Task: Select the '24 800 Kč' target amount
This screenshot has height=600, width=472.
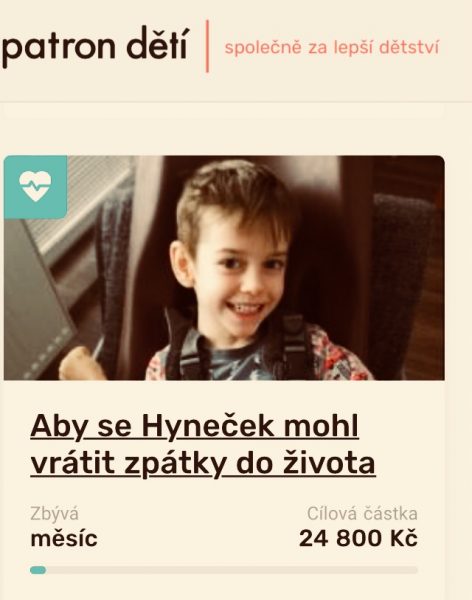Action: [x=358, y=538]
